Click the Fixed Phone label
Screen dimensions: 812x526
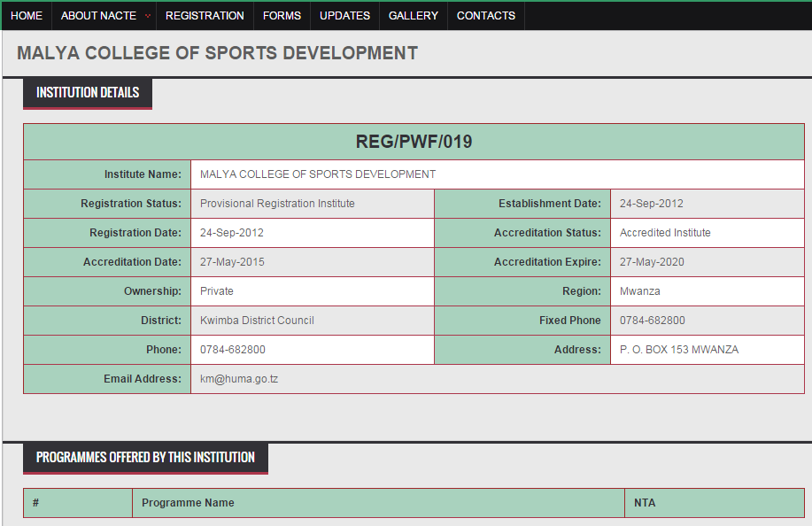pyautogui.click(x=569, y=321)
